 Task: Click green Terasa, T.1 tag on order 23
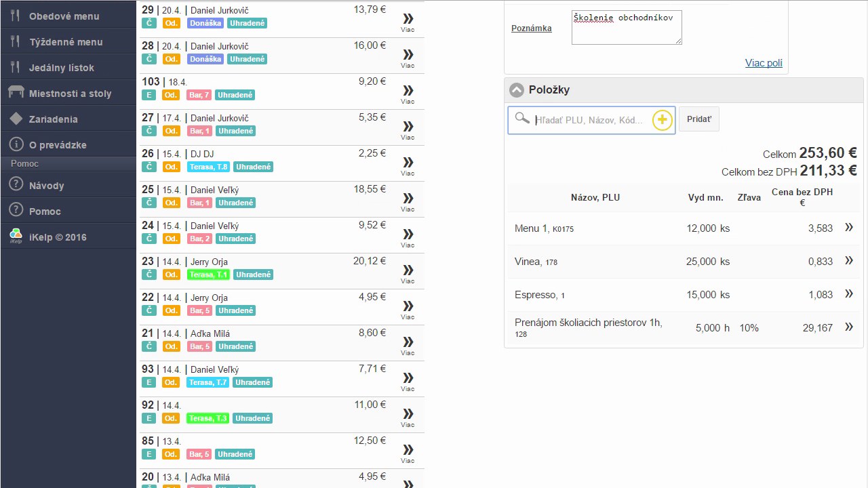(x=209, y=274)
